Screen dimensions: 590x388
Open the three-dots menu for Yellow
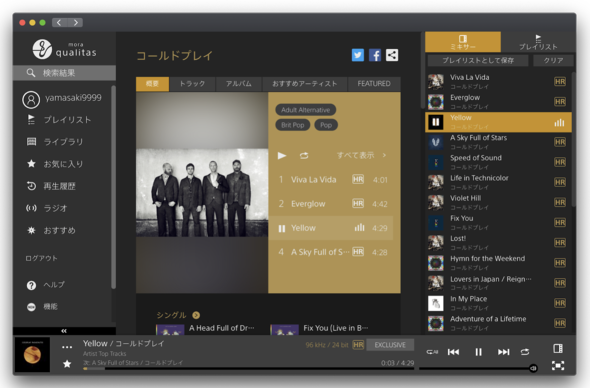pos(67,347)
